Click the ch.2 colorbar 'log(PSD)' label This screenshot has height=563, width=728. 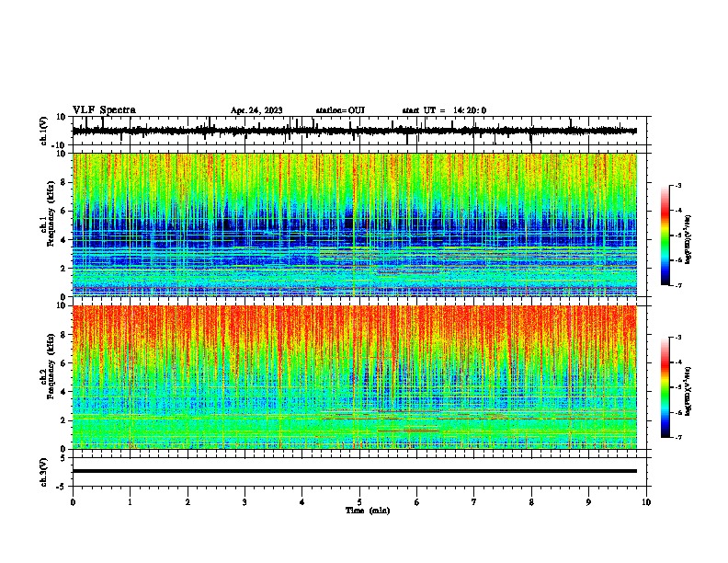point(688,391)
